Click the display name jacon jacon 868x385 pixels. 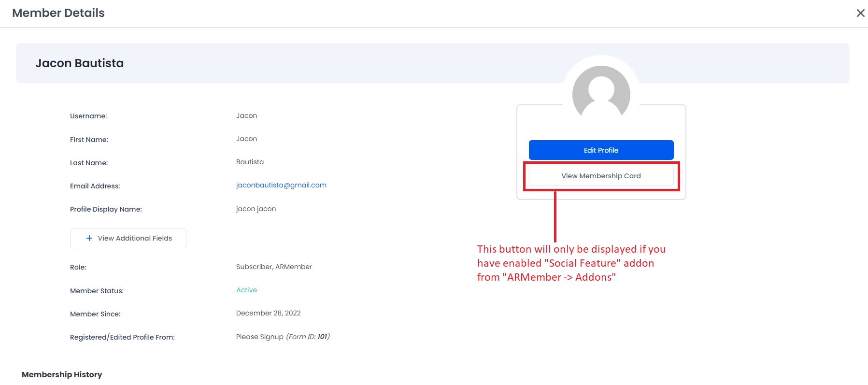(256, 209)
